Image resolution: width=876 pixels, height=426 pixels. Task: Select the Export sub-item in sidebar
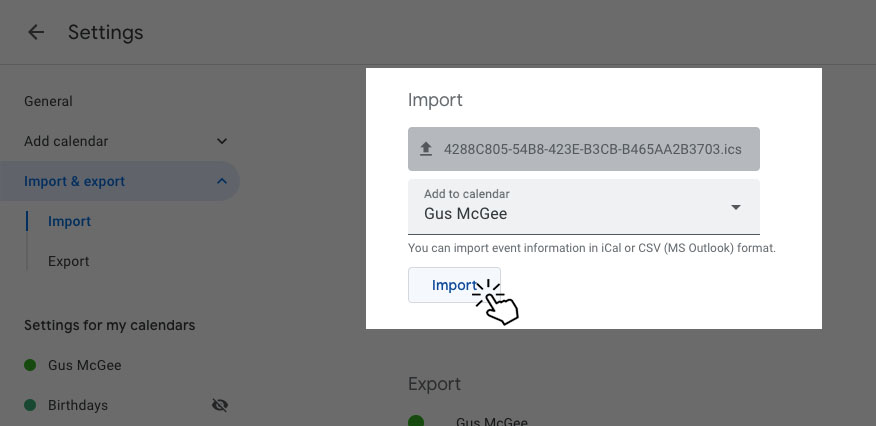coord(69,261)
